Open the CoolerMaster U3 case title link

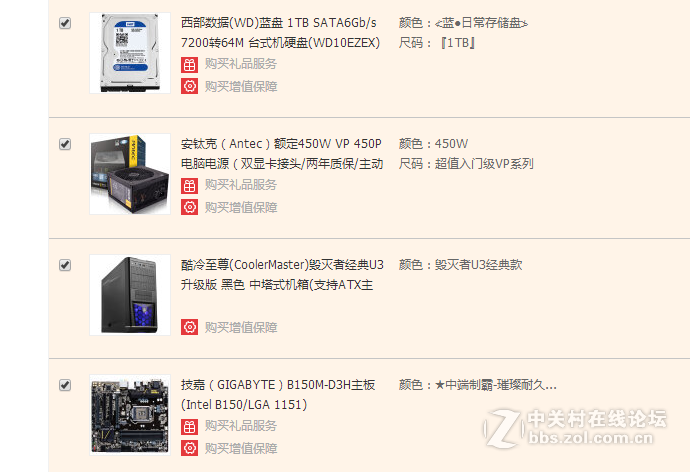click(x=282, y=274)
